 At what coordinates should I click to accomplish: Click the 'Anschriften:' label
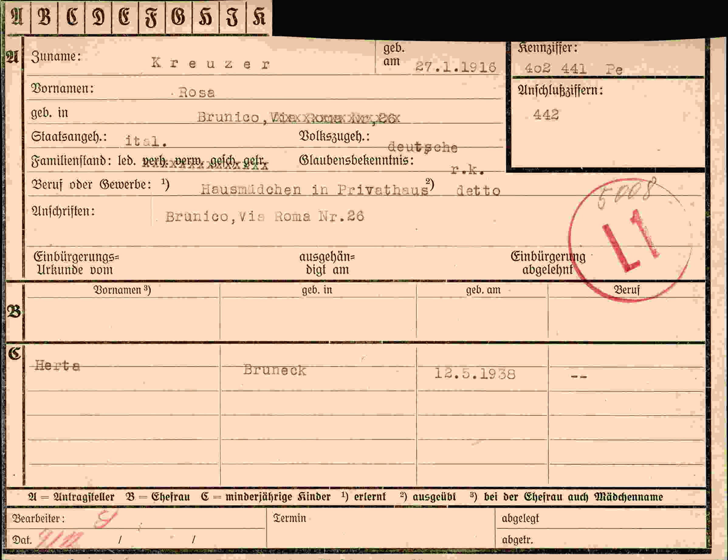[63, 211]
